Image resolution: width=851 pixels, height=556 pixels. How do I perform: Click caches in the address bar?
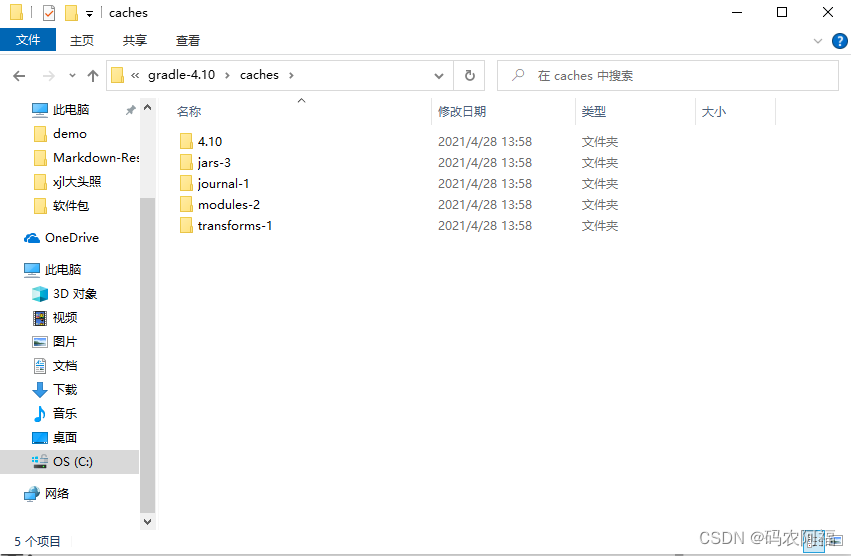tap(259, 75)
